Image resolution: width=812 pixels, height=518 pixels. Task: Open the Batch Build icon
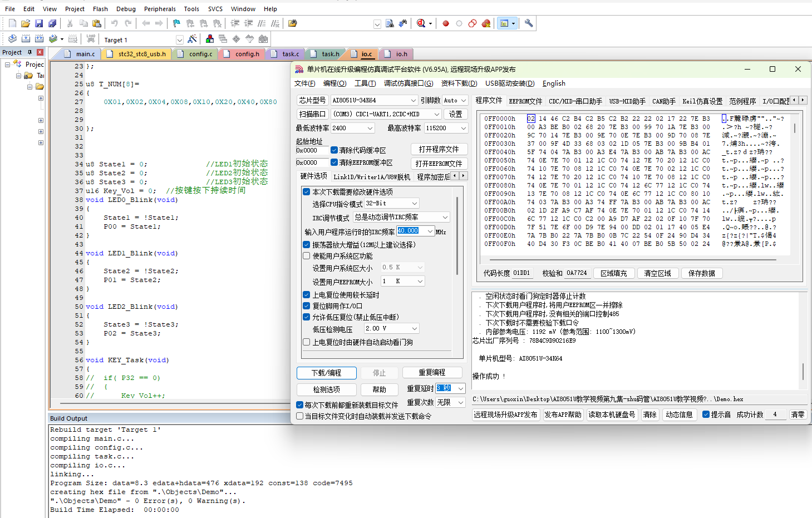point(53,39)
